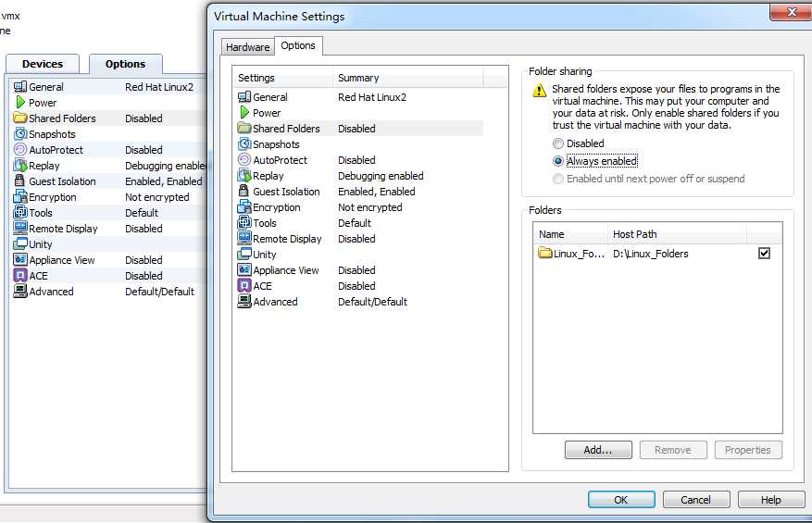This screenshot has width=812, height=523.
Task: Click Tools icon in background Options panel
Action: tap(20, 212)
